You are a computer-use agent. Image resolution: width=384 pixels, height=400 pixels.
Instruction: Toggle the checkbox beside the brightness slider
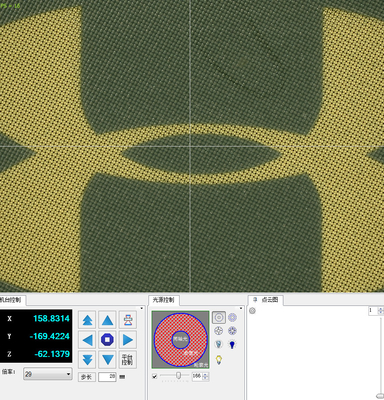pos(154,376)
